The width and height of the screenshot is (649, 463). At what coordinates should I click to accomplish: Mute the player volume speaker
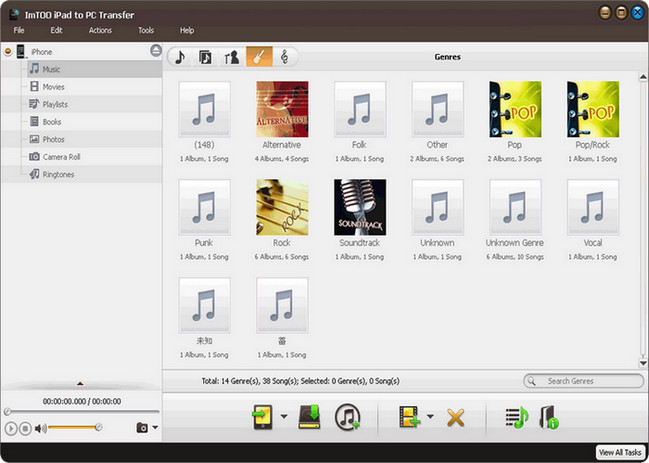click(x=41, y=428)
